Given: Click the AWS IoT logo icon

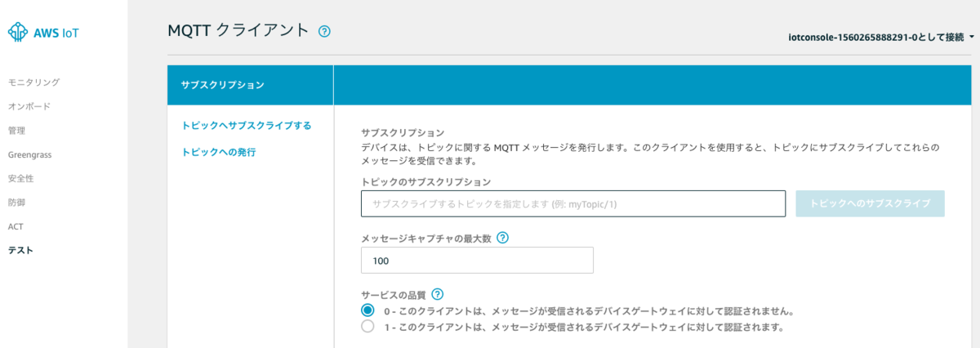Looking at the screenshot, I should tap(17, 32).
